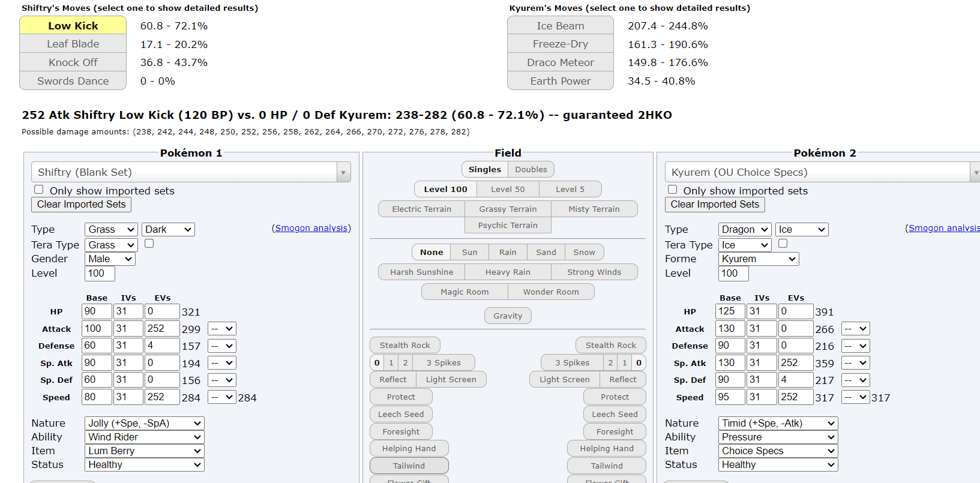
Task: Open Shiftry's first type Grass dropdown
Action: coord(111,229)
